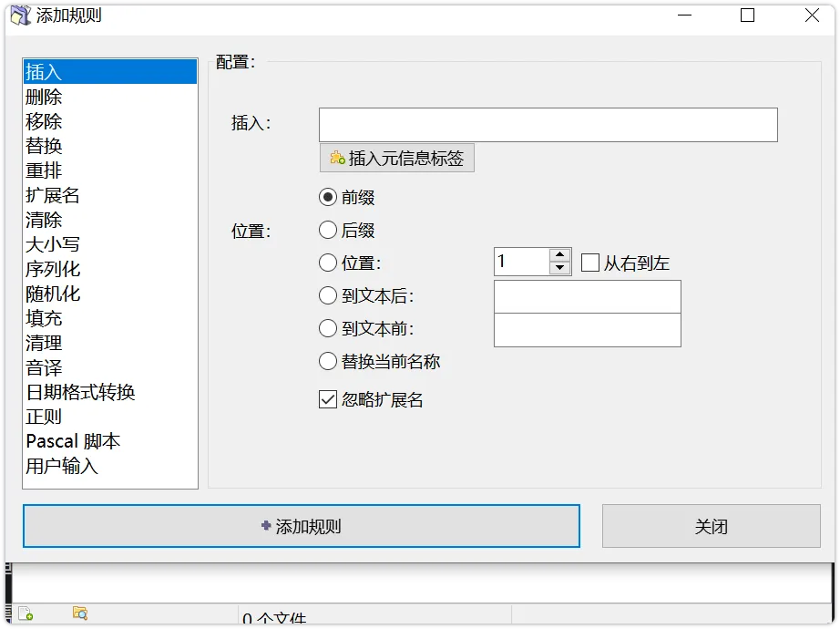Select the 用户输入 rule

pos(110,466)
